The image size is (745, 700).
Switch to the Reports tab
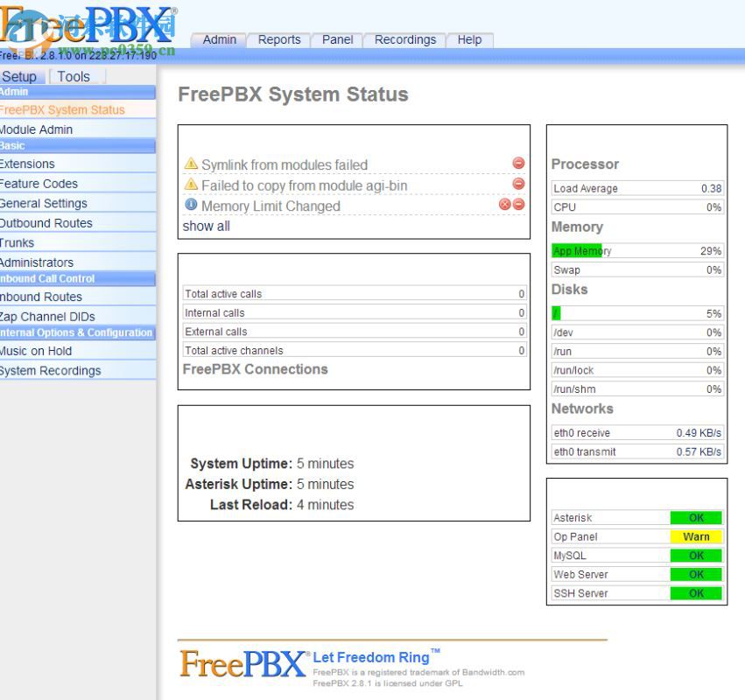278,39
